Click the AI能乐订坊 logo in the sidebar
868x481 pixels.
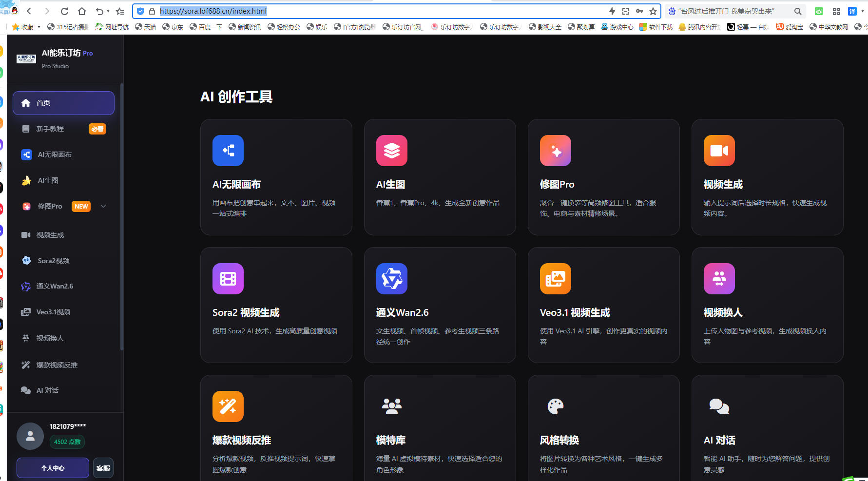(x=26, y=59)
